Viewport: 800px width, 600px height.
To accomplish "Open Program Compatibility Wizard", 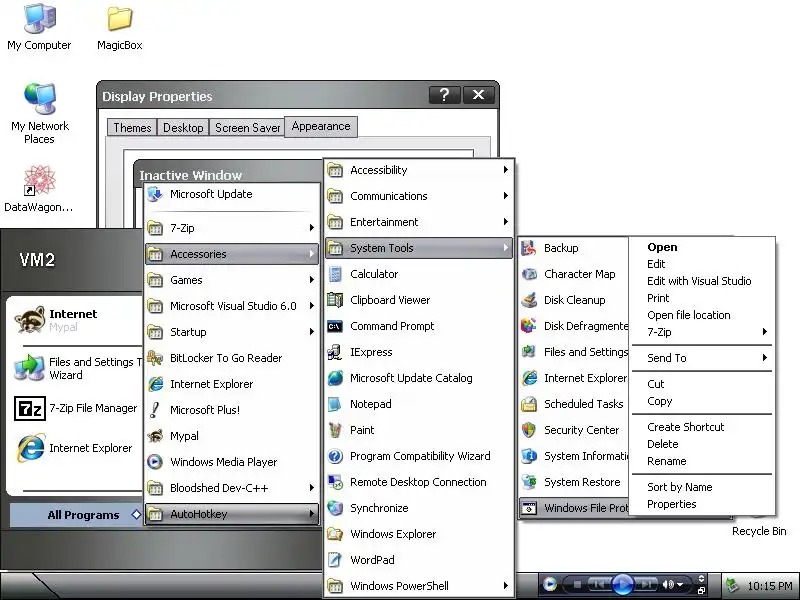I will tap(418, 456).
